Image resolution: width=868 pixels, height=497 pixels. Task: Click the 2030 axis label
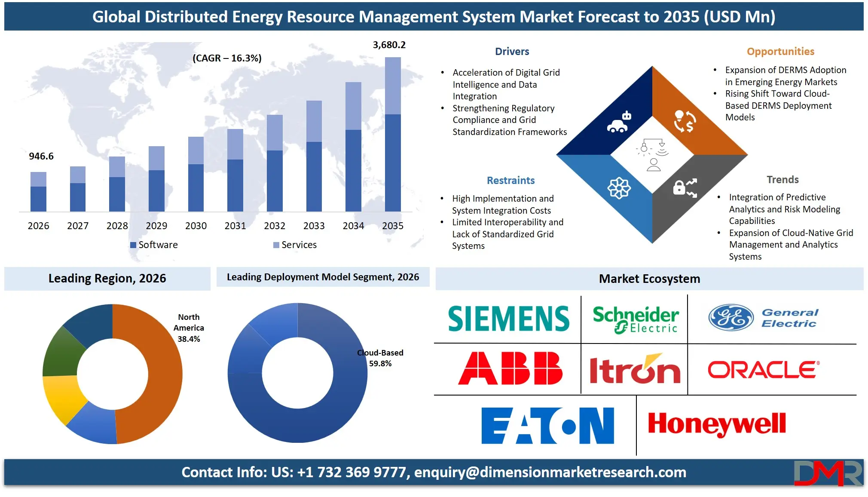196,226
